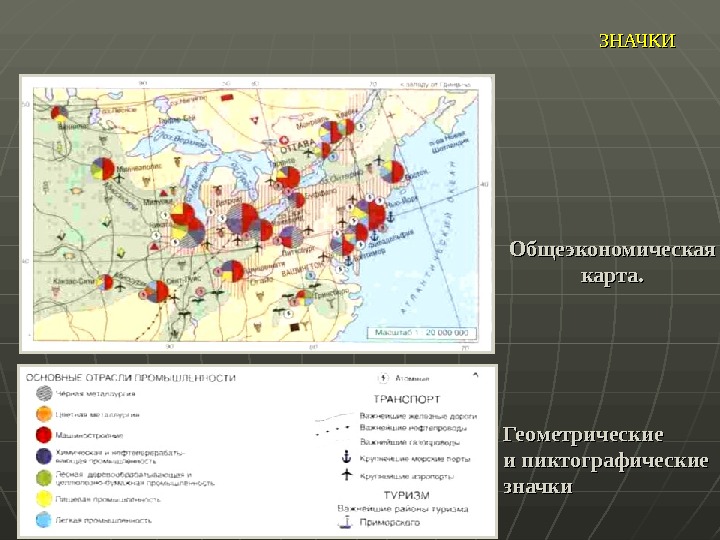This screenshot has height=540, width=720.
Task: Click the red capital marker at OTTAWA
Action: click(284, 140)
